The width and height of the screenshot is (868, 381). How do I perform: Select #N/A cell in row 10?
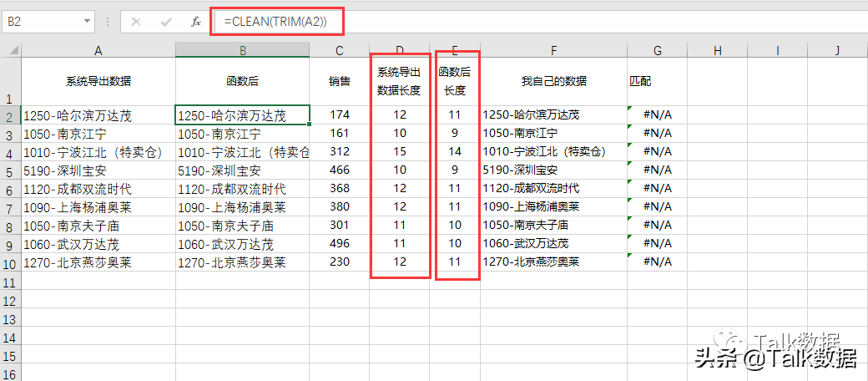pos(657,262)
